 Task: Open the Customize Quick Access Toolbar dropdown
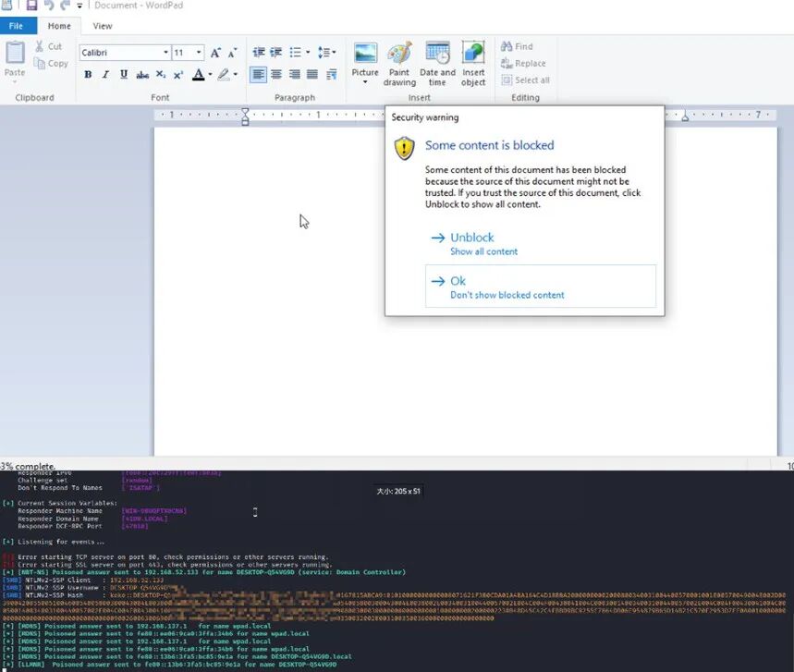(x=79, y=6)
